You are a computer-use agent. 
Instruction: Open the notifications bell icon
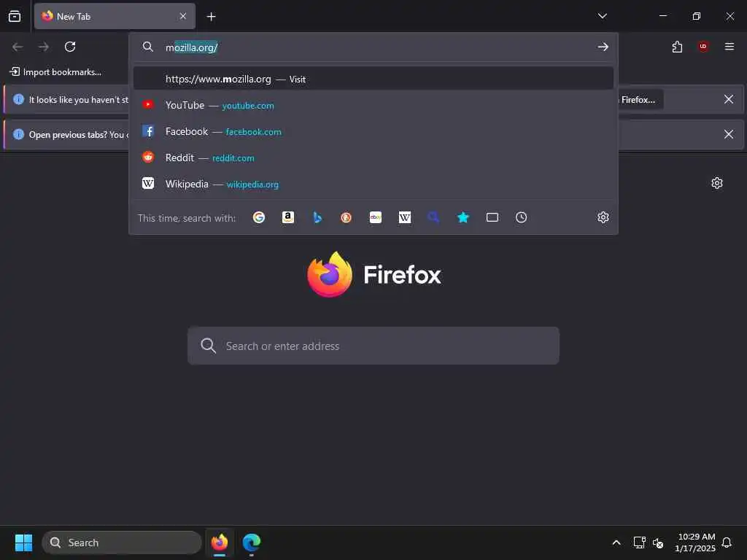(727, 542)
